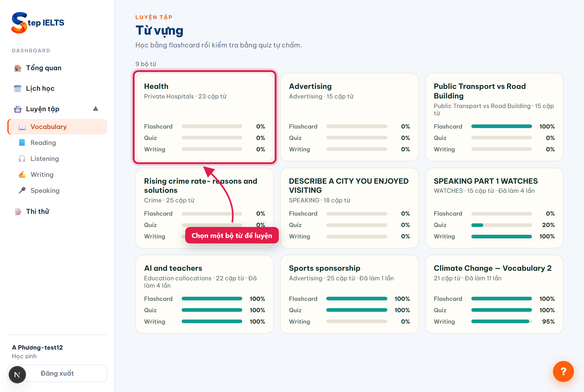Click the N avatar circle near Đăng xuất
The height and width of the screenshot is (392, 584).
pyautogui.click(x=17, y=374)
